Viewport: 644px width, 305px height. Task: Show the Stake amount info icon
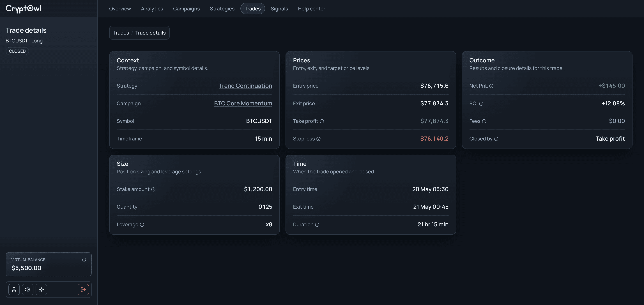point(153,189)
